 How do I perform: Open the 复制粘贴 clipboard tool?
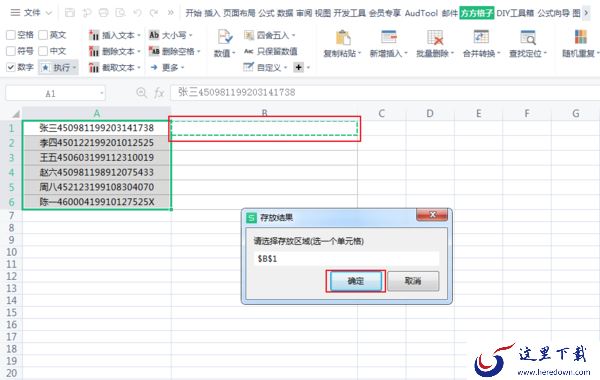coord(342,44)
